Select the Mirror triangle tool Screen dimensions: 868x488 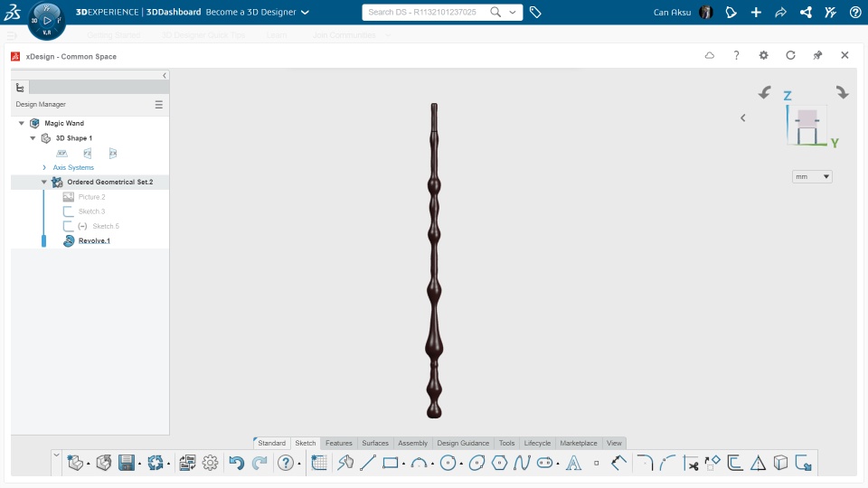tap(758, 463)
